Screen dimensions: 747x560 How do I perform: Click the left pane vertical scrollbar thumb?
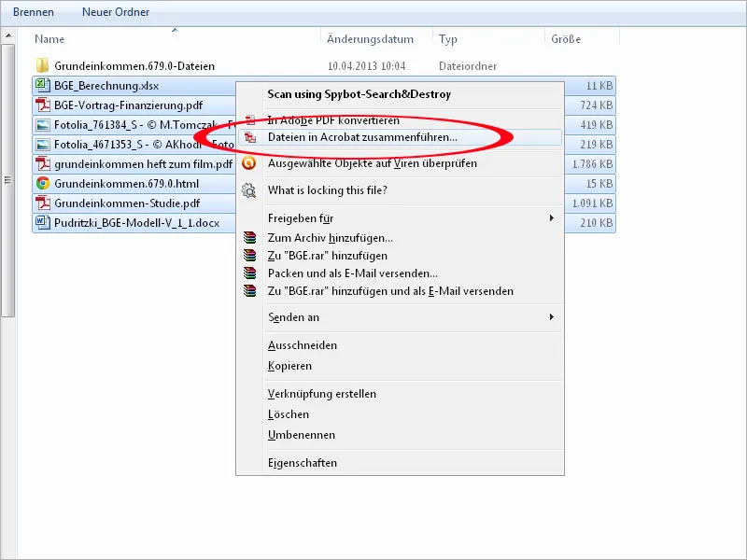click(8, 180)
